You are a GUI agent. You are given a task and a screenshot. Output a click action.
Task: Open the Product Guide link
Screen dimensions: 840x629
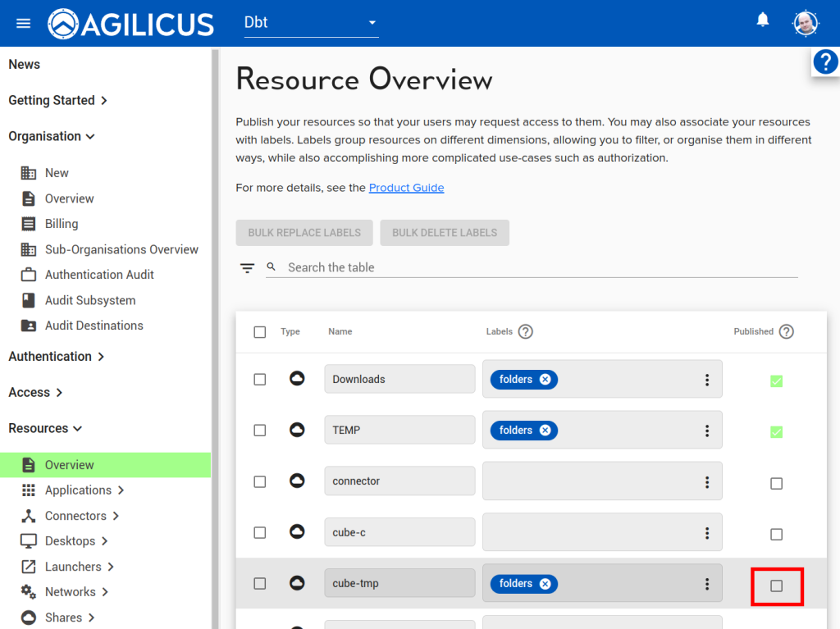pos(406,188)
